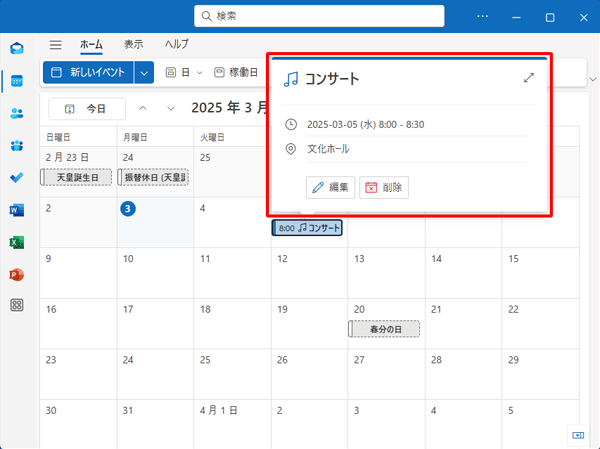Click the panel toggle icon at bottom right
This screenshot has height=449, width=600.
coord(578,435)
